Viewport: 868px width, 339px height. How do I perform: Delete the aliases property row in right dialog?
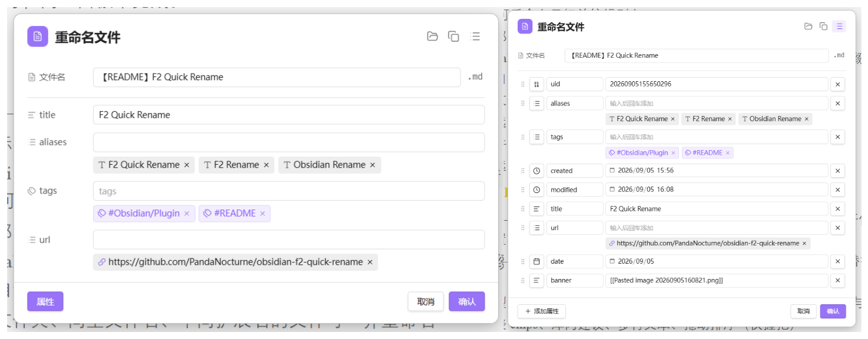(838, 104)
